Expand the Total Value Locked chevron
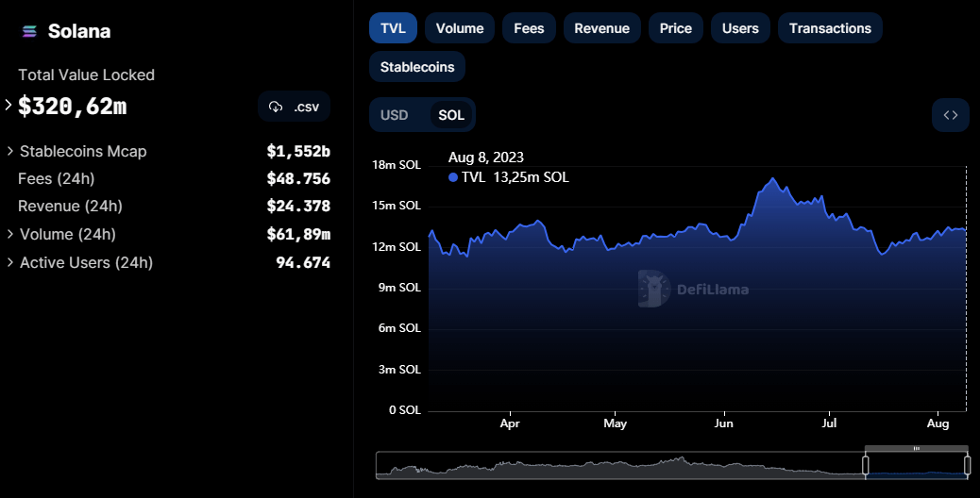 coord(8,105)
